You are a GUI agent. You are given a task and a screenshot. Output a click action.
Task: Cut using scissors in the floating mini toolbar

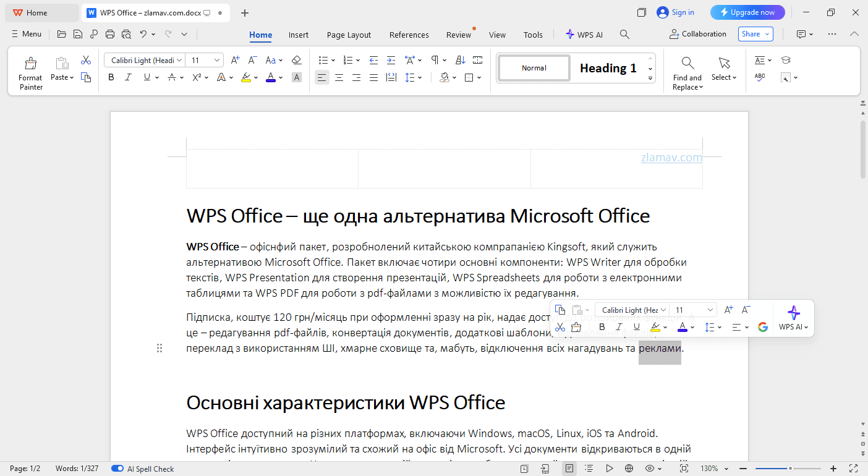coord(560,327)
